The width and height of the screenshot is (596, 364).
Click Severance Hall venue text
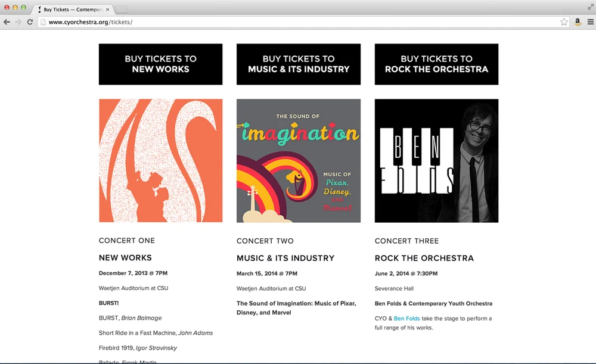point(394,288)
